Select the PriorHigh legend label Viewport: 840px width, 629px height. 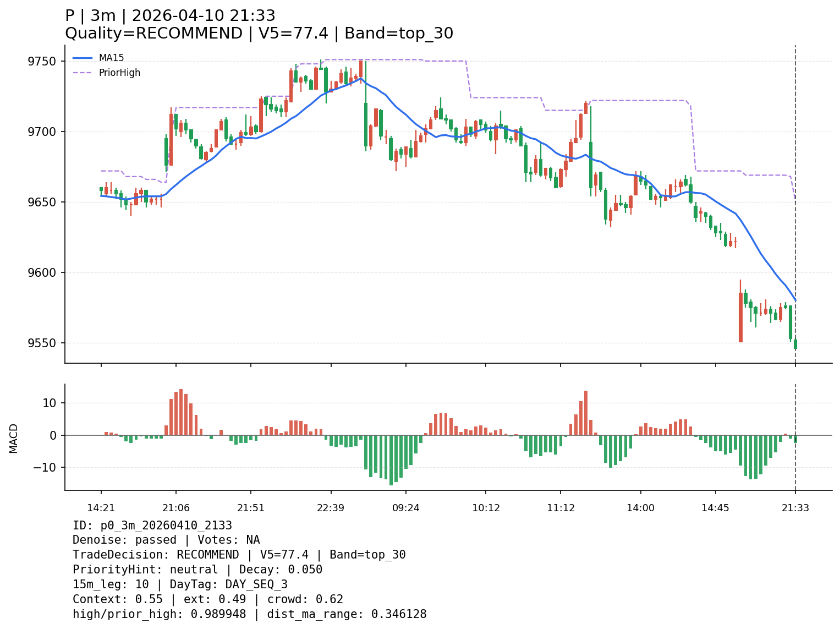pos(119,73)
